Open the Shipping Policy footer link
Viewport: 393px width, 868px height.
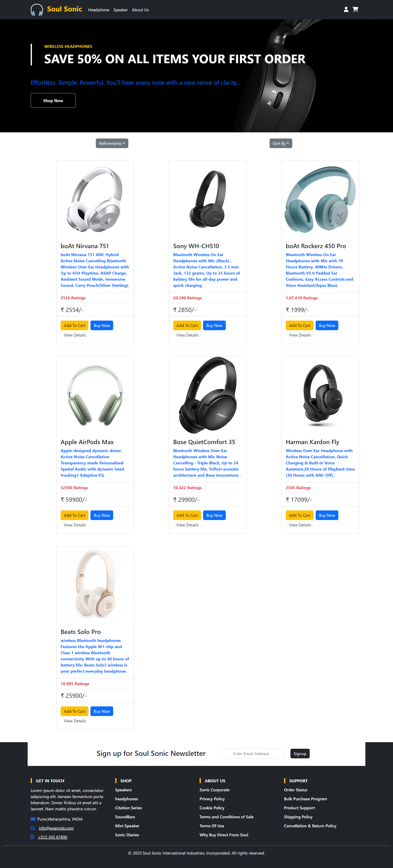(x=298, y=817)
